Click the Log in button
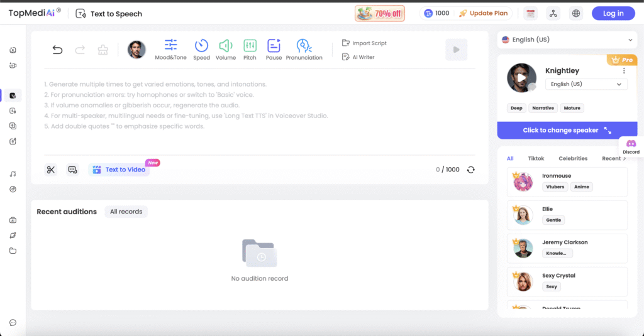The height and width of the screenshot is (336, 644). tap(613, 13)
